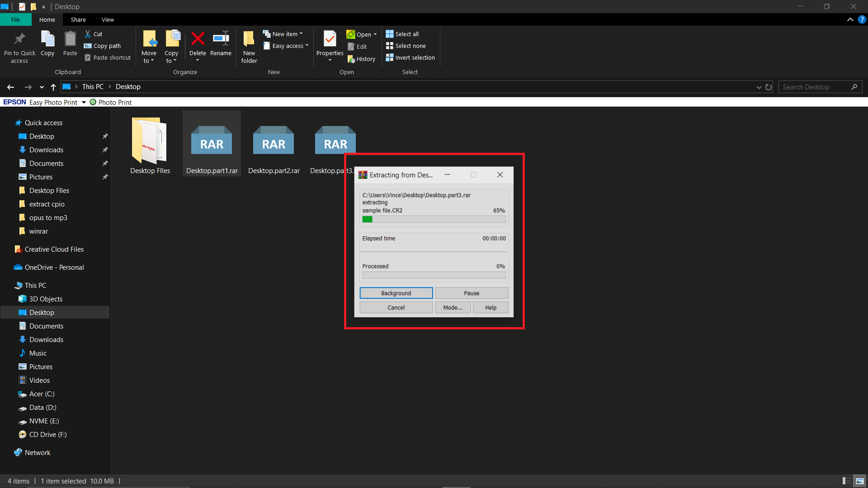The width and height of the screenshot is (868, 488).
Task: Open the File menu
Action: point(15,19)
